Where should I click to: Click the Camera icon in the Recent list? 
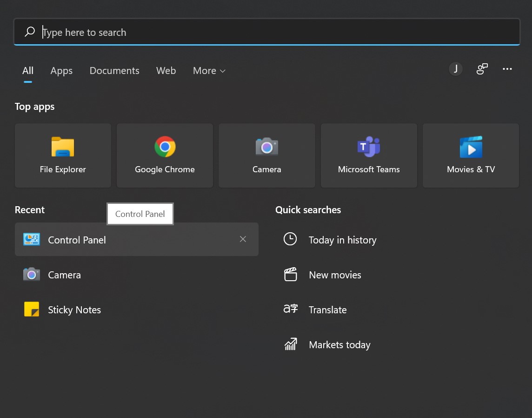pyautogui.click(x=32, y=274)
